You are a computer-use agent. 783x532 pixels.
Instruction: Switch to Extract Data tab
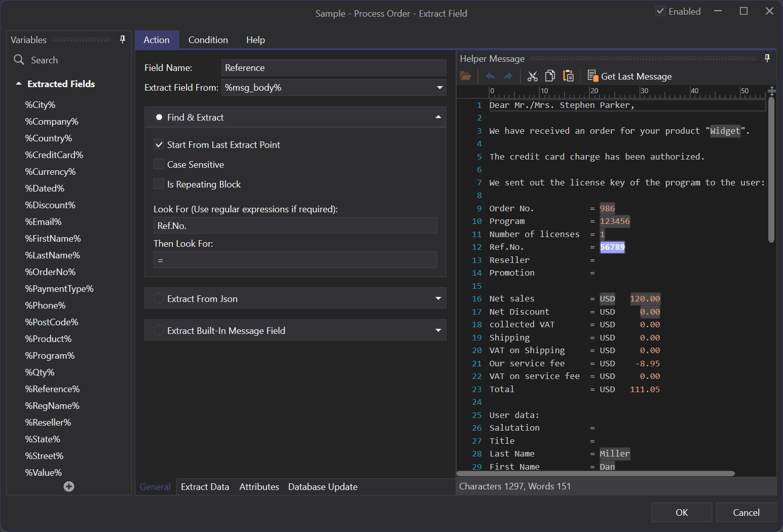205,486
